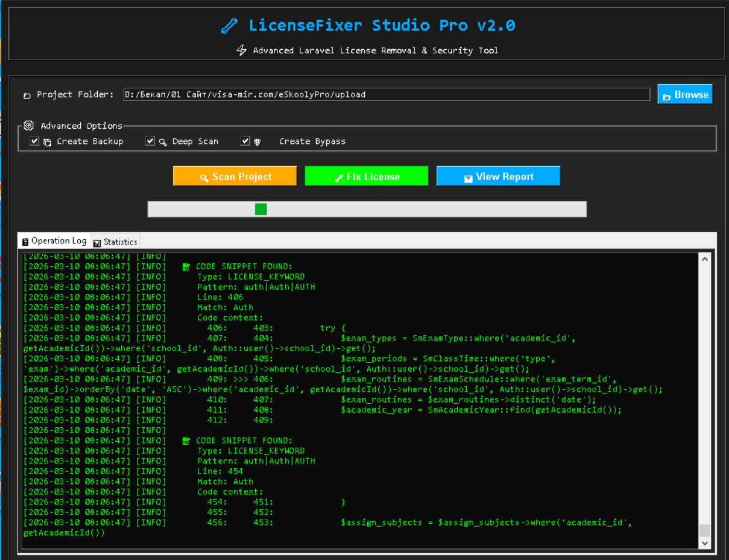Image resolution: width=729 pixels, height=560 pixels.
Task: Click the folder icon beside Project Folder label
Action: [x=27, y=95]
